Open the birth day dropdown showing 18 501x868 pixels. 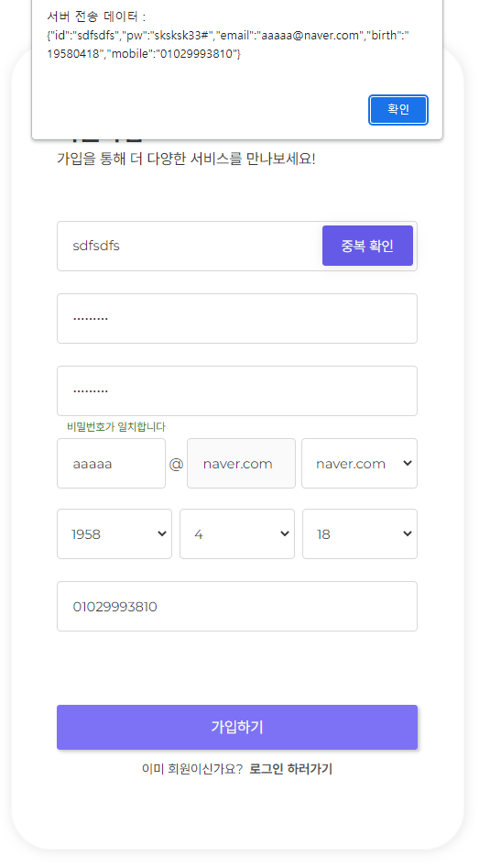tap(360, 533)
